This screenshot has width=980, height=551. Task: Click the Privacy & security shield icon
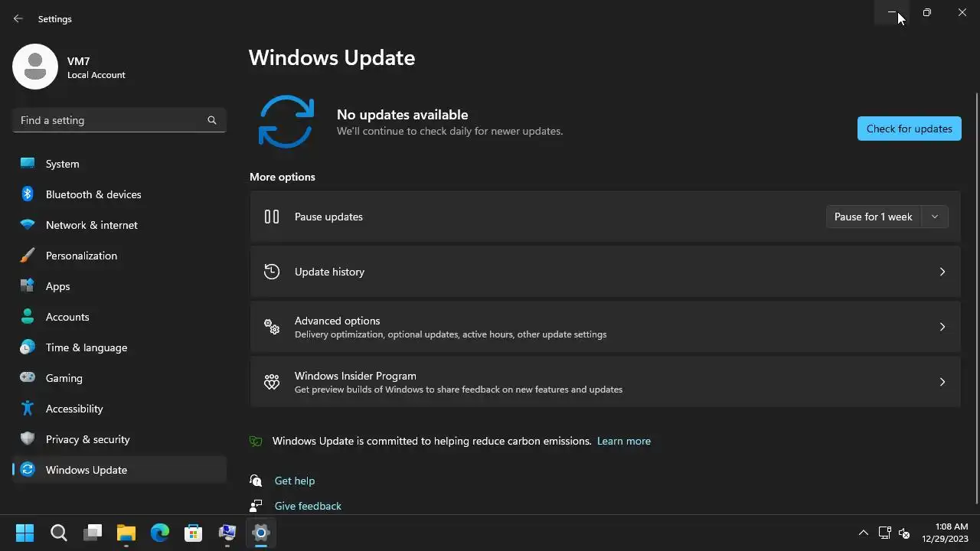(x=28, y=439)
